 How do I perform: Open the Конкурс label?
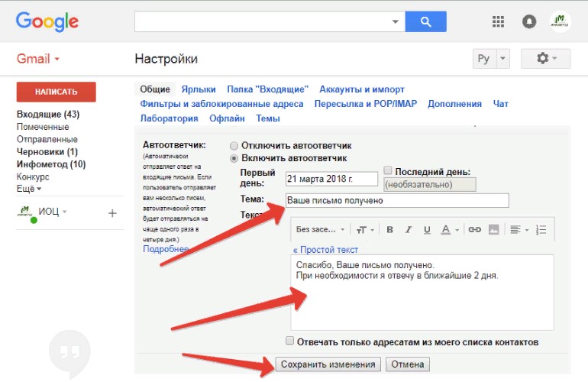pyautogui.click(x=33, y=176)
